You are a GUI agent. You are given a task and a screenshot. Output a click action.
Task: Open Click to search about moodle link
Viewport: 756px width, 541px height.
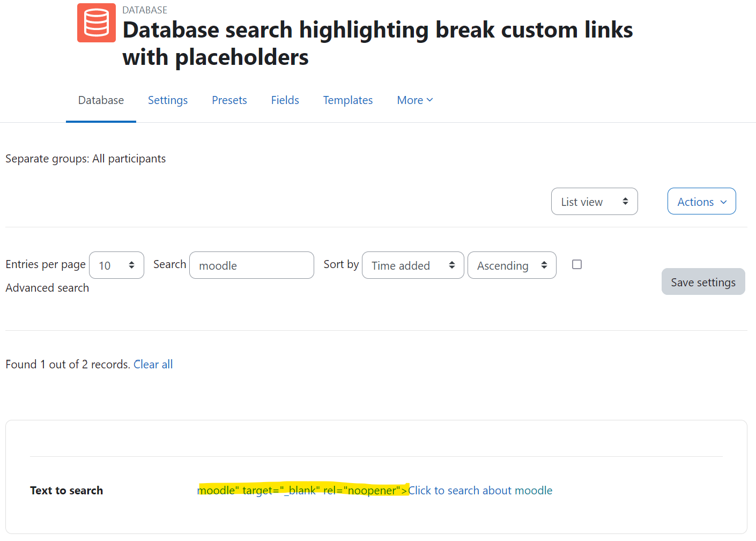480,491
